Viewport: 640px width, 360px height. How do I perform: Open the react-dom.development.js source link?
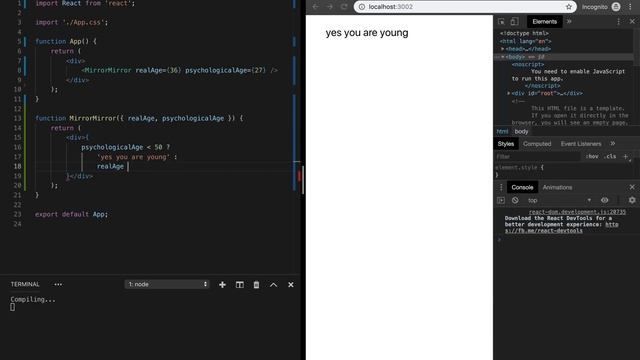(x=577, y=212)
